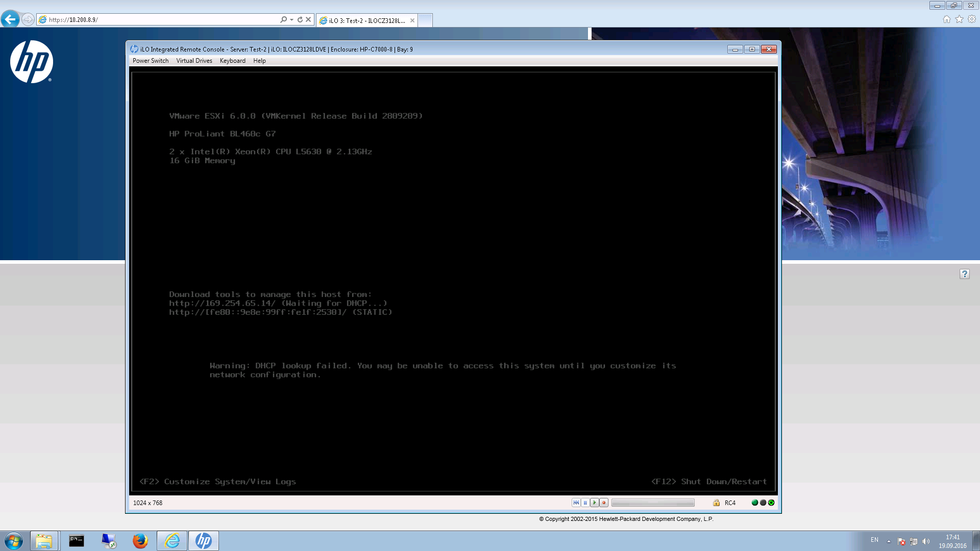
Task: Open the Action Center flag icon
Action: coord(901,541)
